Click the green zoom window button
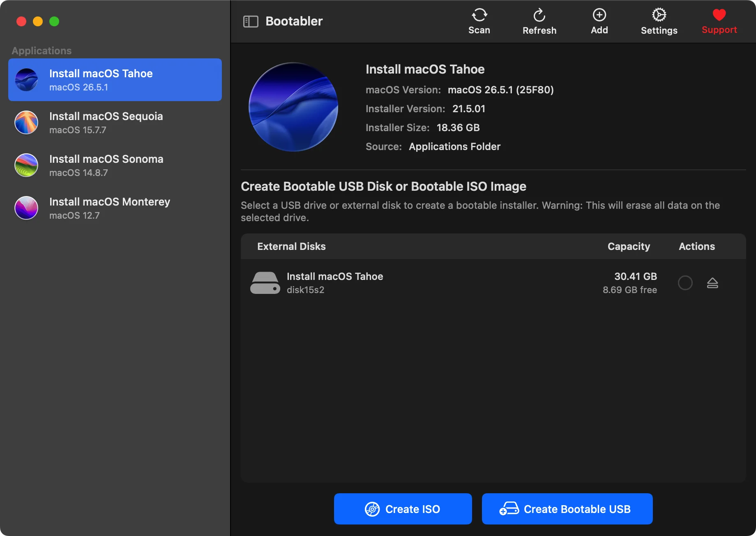This screenshot has width=756, height=536. point(54,21)
